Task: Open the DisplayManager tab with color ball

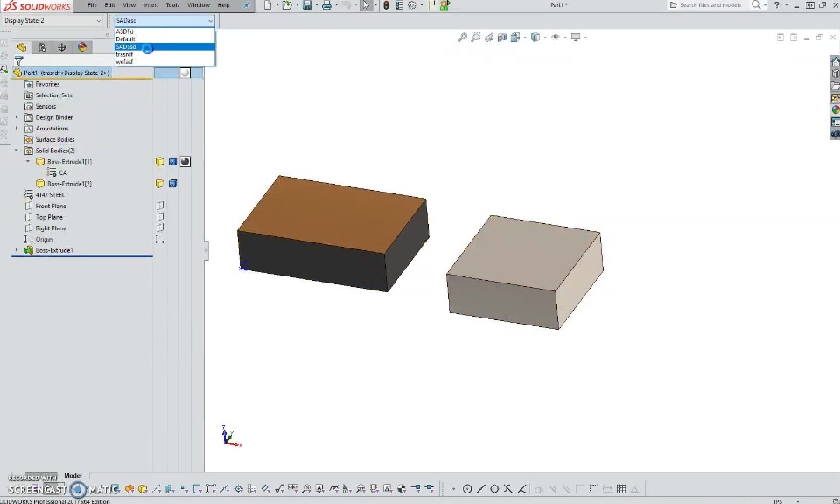Action: (82, 47)
